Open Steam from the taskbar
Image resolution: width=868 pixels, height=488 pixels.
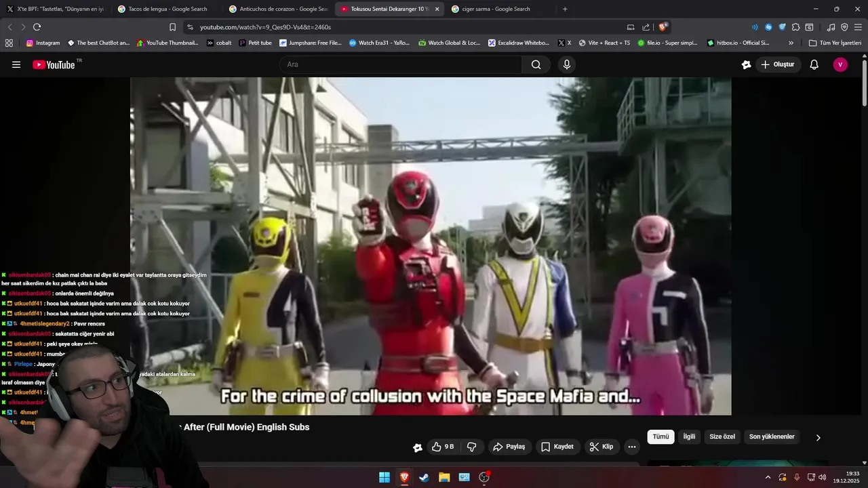click(x=424, y=477)
